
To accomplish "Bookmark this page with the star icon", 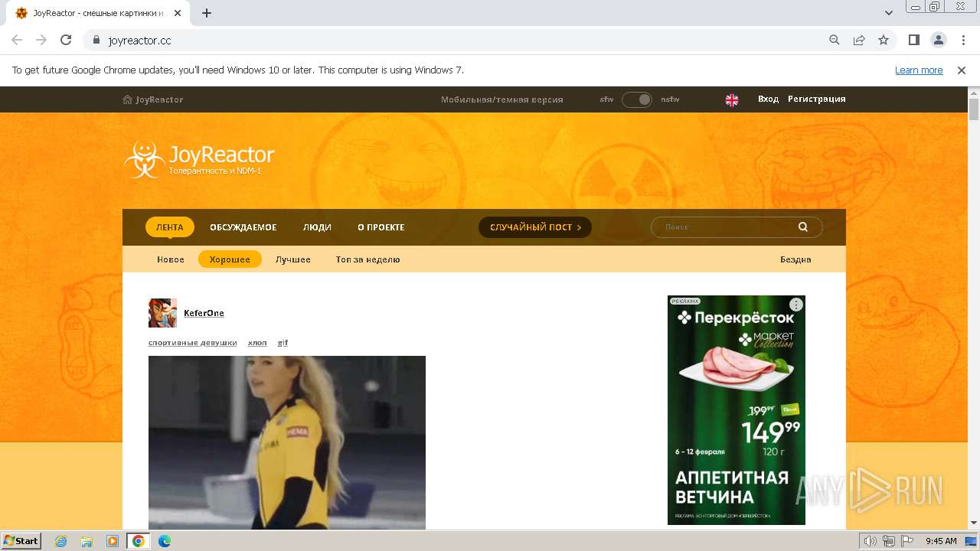I will (x=884, y=41).
